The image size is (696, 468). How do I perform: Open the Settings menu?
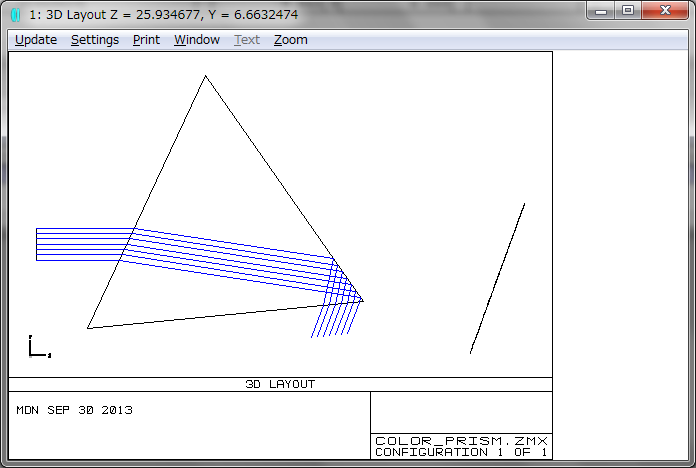pos(95,40)
